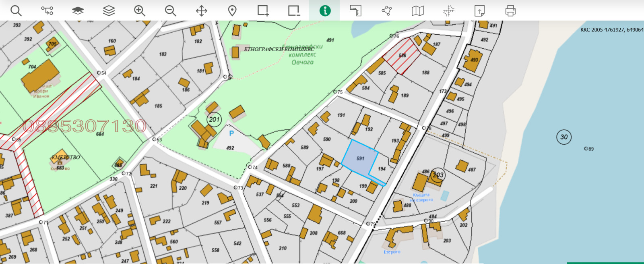The image size is (644, 264).
Task: Choose the polygon vertices drawing tool
Action: 387,10
